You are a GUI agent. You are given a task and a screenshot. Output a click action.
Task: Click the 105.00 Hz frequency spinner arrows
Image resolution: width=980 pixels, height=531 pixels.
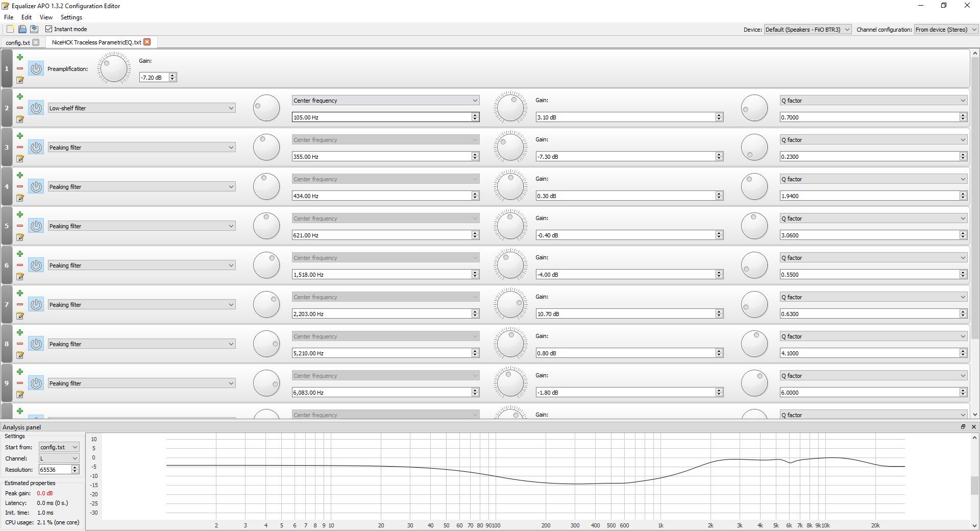click(475, 117)
